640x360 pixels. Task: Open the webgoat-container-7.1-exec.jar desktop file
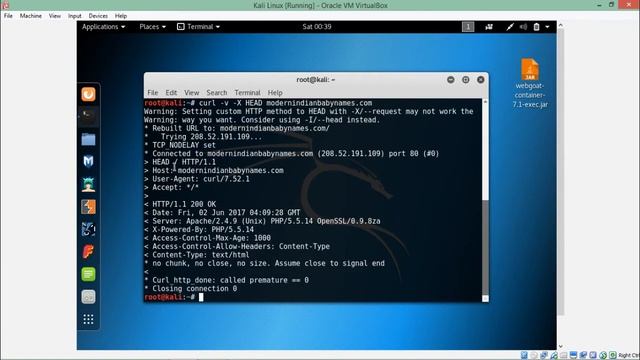pos(530,83)
